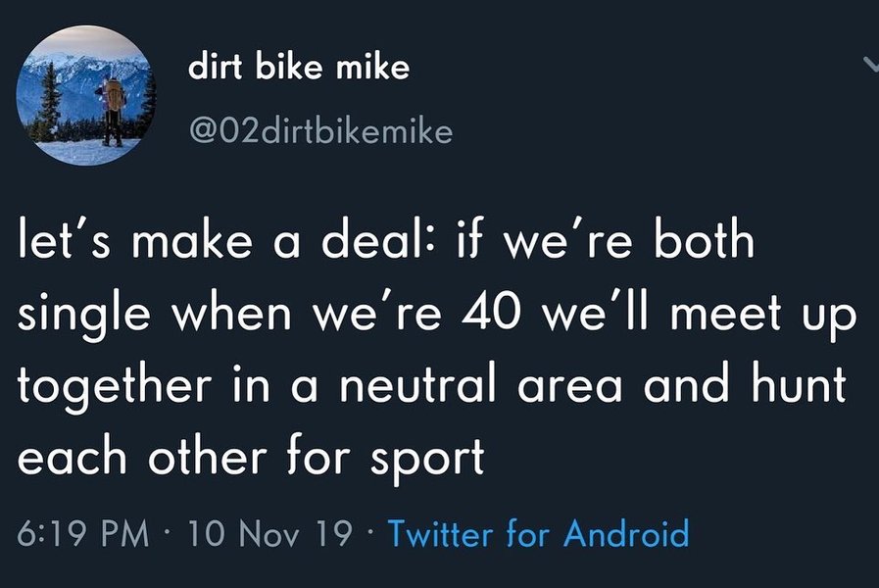This screenshot has width=879, height=588.
Task: Click the "6:19 PM" timestamp
Action: [84, 534]
